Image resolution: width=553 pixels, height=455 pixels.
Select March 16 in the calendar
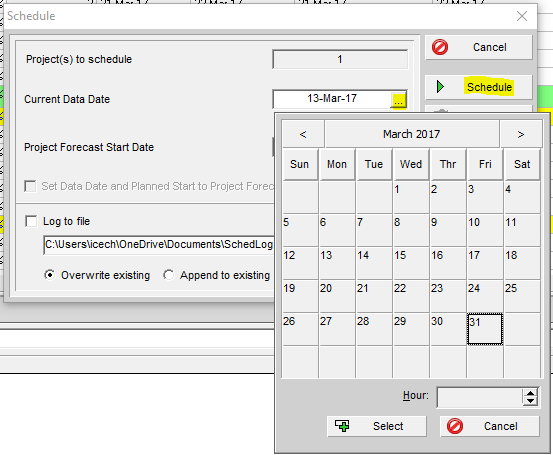point(448,263)
